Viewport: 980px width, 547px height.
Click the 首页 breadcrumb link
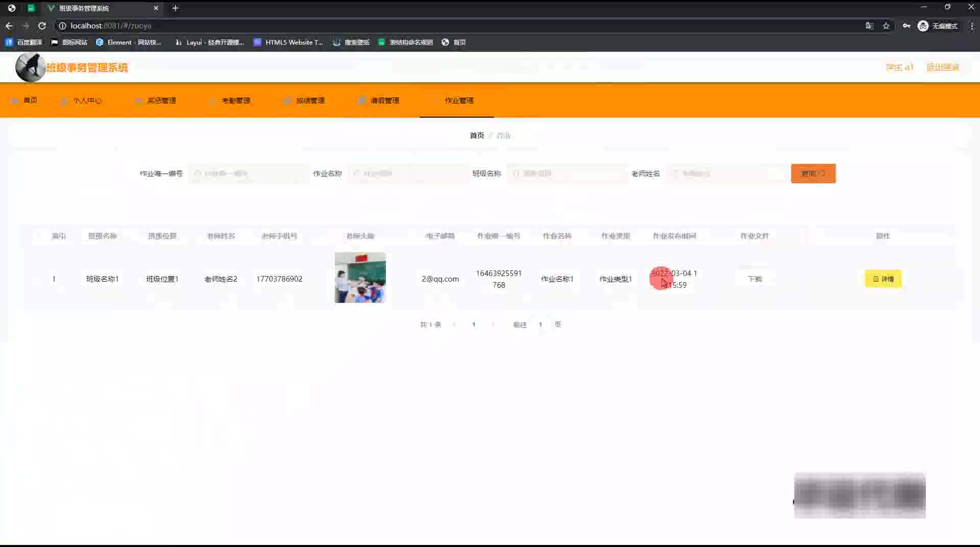(477, 136)
